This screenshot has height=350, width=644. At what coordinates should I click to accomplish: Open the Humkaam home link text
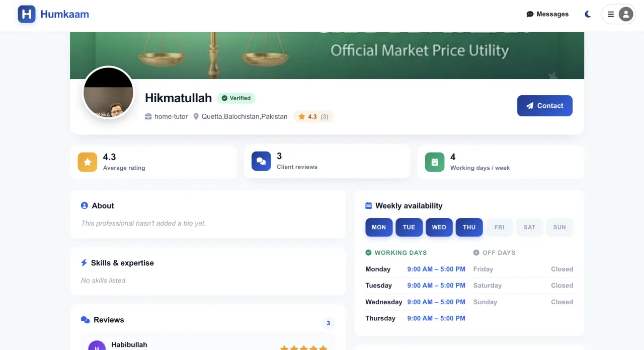[x=64, y=14]
